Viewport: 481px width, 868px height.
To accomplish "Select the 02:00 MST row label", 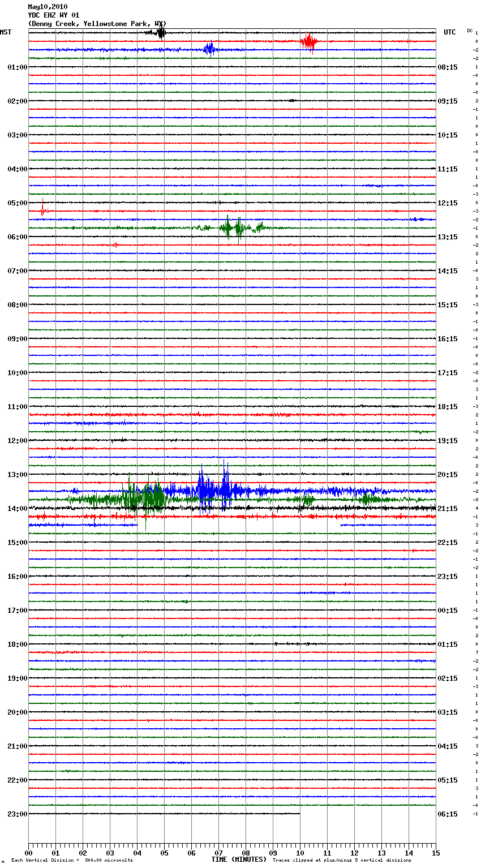I will tap(18, 101).
